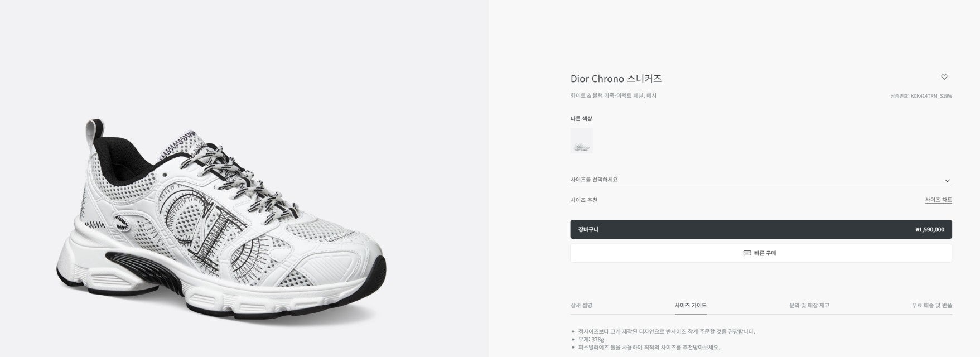Expand the size dropdown chevron arrow
The height and width of the screenshot is (357, 980).
click(947, 180)
